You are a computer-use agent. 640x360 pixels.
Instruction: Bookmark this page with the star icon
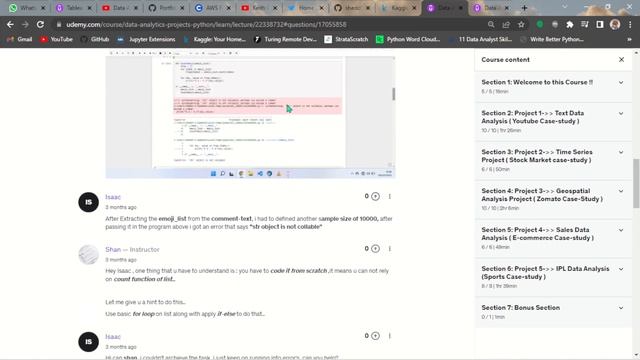(521, 24)
